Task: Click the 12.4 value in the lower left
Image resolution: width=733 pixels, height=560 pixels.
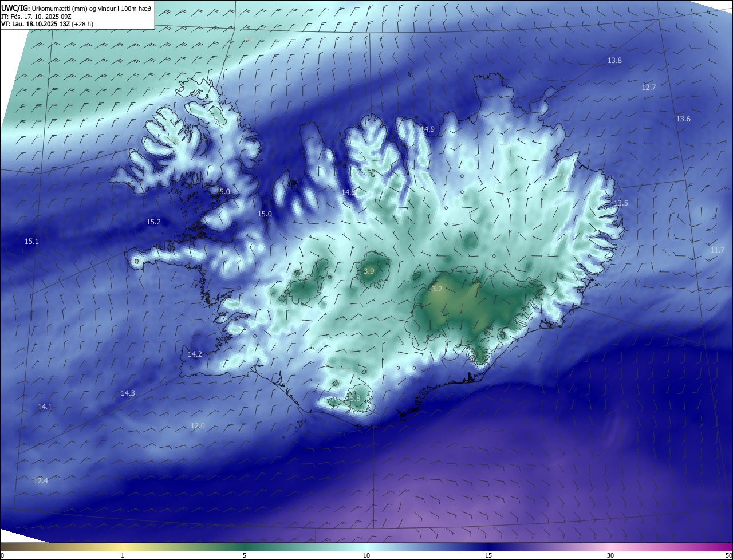Action: (41, 480)
